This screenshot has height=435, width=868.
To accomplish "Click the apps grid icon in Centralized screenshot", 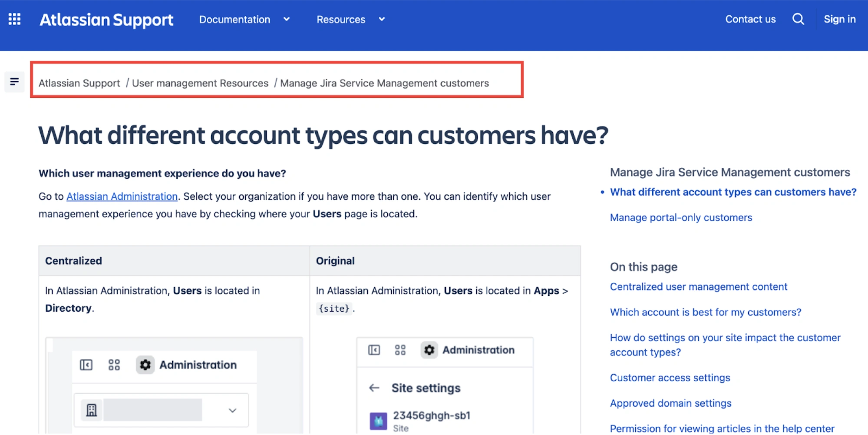I will coord(115,365).
